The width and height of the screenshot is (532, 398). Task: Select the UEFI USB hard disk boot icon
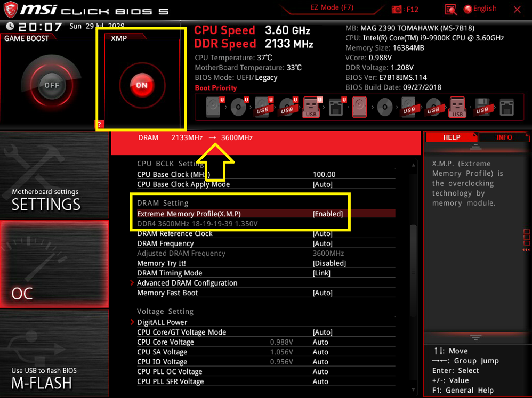tap(263, 107)
